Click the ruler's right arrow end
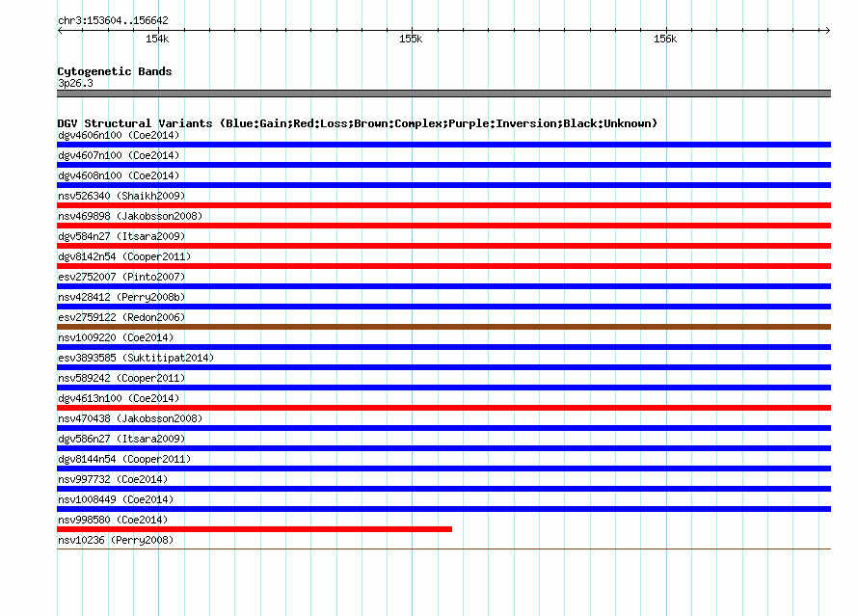Image resolution: width=858 pixels, height=616 pixels. coord(827,30)
